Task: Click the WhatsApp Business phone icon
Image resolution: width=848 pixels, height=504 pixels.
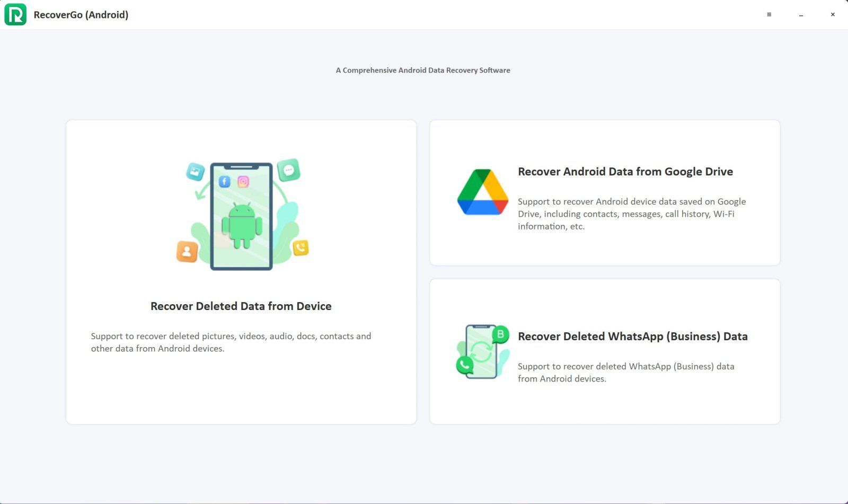Action: [482, 351]
